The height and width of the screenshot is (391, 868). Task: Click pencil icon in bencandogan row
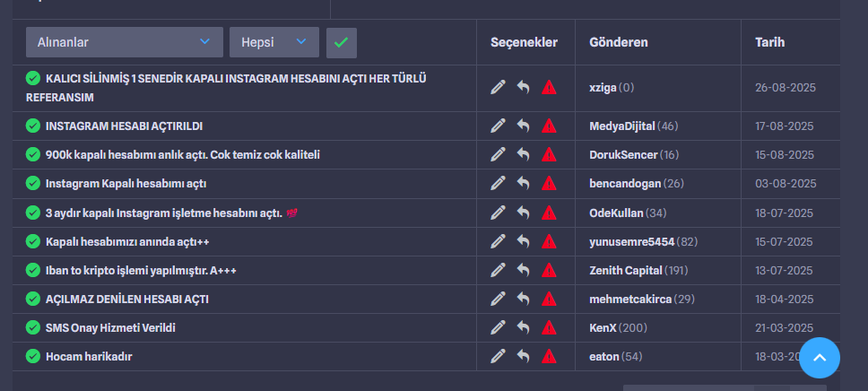point(499,183)
